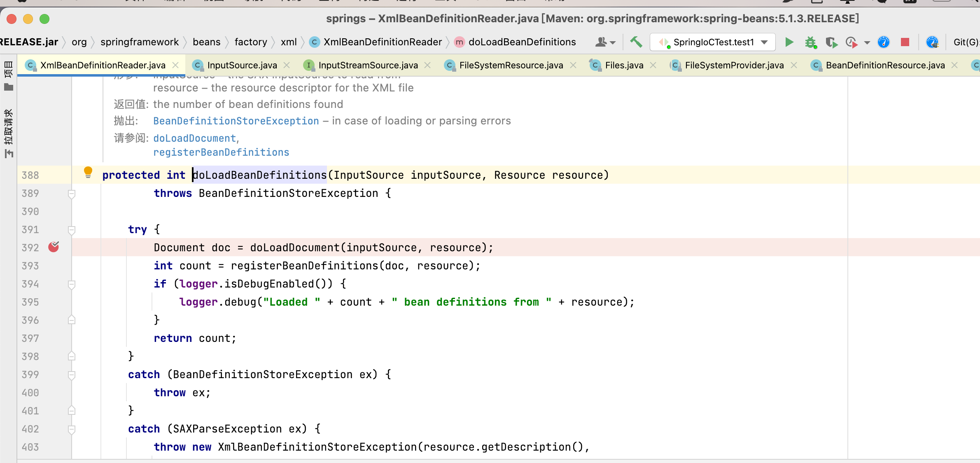Click the 'springframework' breadcrumb segment
The image size is (980, 463).
(140, 42)
